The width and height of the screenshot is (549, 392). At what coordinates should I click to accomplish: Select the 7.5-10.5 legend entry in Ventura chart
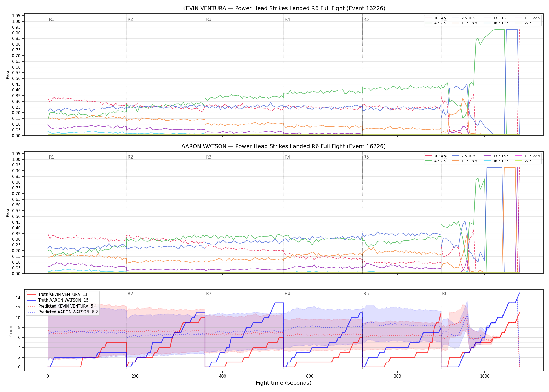coord(464,18)
